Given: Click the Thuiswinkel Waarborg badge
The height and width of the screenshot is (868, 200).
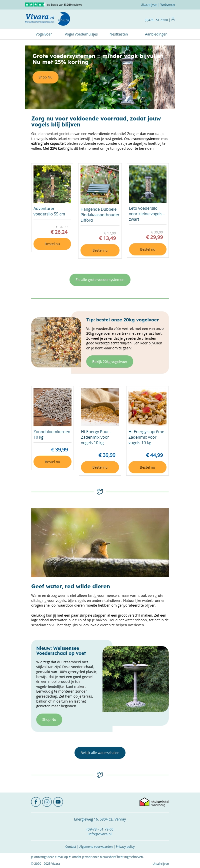Looking at the screenshot, I should click(x=154, y=802).
